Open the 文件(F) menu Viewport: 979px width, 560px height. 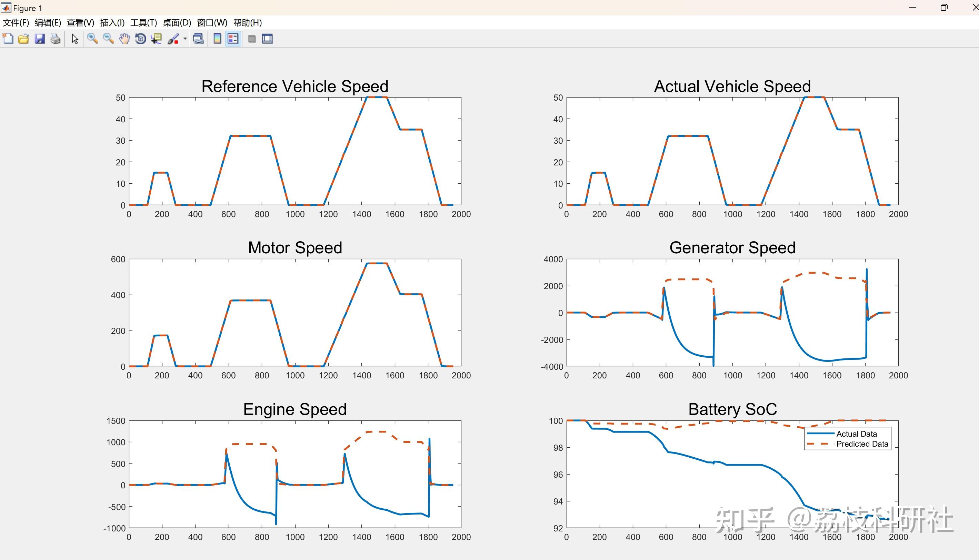[16, 23]
